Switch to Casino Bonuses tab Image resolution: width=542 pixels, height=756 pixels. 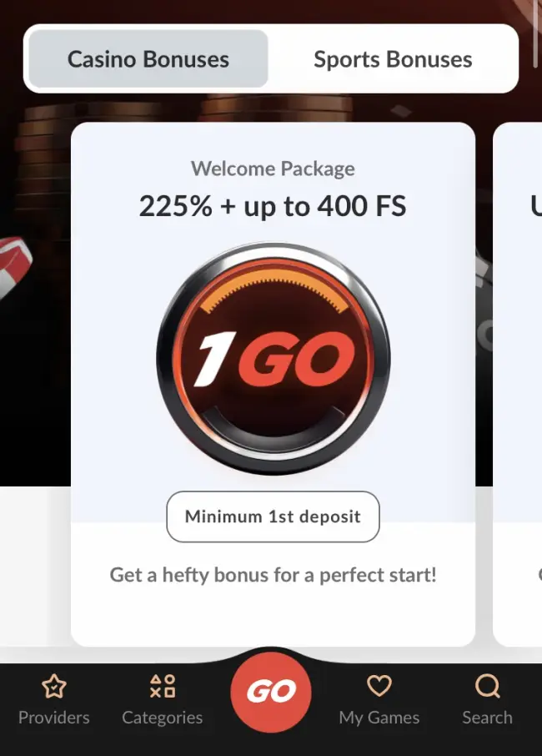(x=148, y=58)
